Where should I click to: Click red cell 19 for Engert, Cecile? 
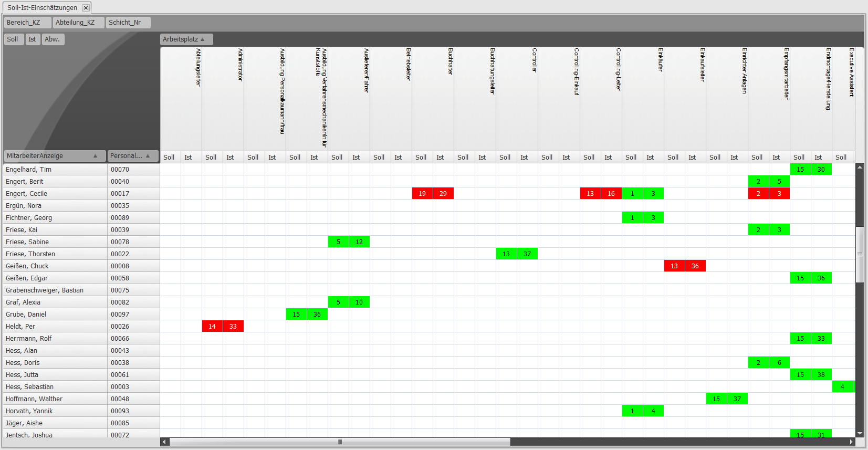point(422,194)
